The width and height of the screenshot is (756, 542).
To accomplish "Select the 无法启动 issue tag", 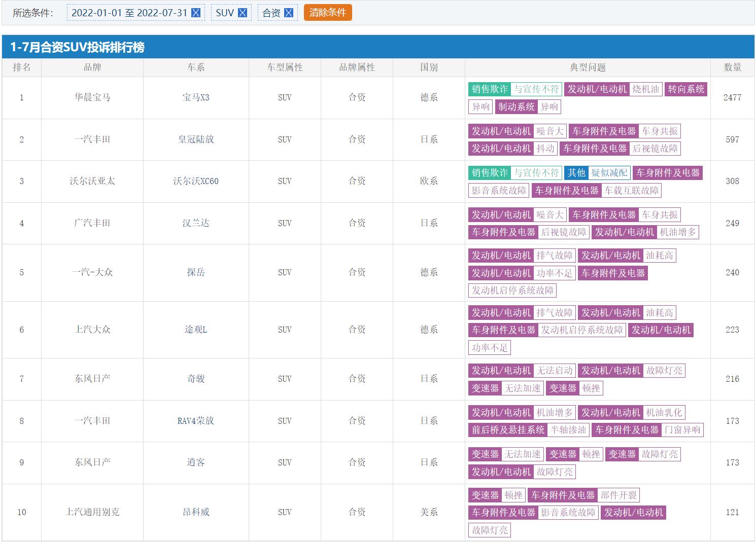I will 555,371.
